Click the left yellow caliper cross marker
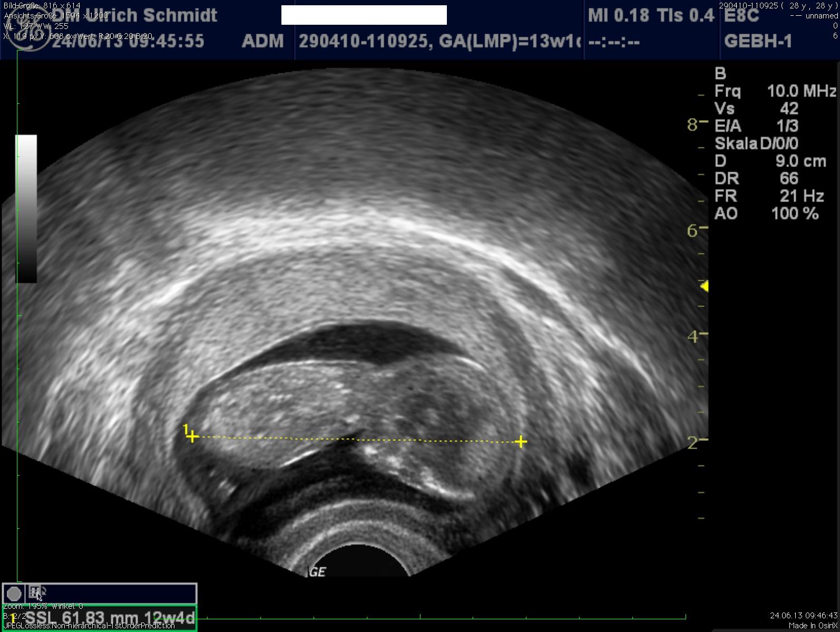The width and height of the screenshot is (840, 632). [x=192, y=437]
